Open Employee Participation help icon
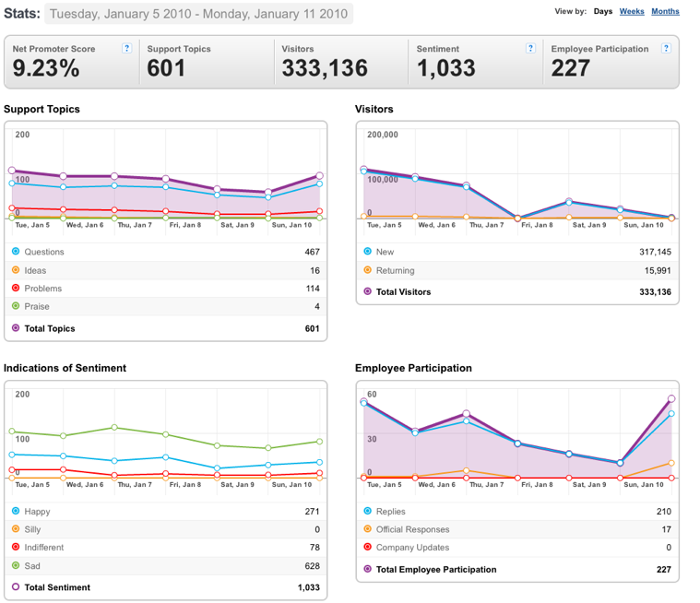Screen dimensions: 700x603 (666, 48)
